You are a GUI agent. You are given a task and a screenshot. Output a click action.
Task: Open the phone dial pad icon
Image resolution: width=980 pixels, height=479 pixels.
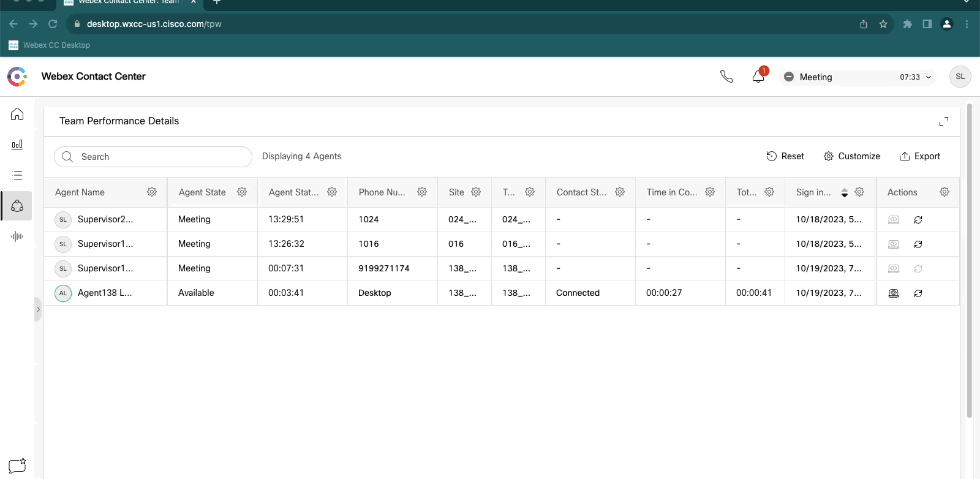[726, 77]
